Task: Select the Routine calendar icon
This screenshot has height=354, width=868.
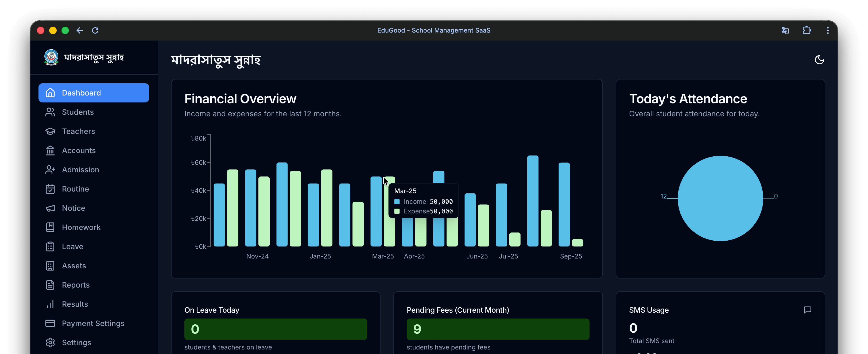Action: [x=50, y=189]
